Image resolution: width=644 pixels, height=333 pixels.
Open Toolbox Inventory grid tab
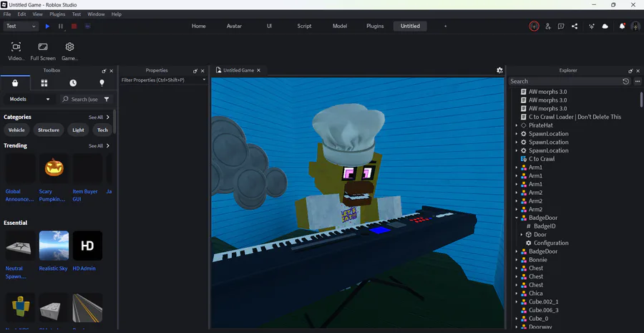[x=44, y=83]
